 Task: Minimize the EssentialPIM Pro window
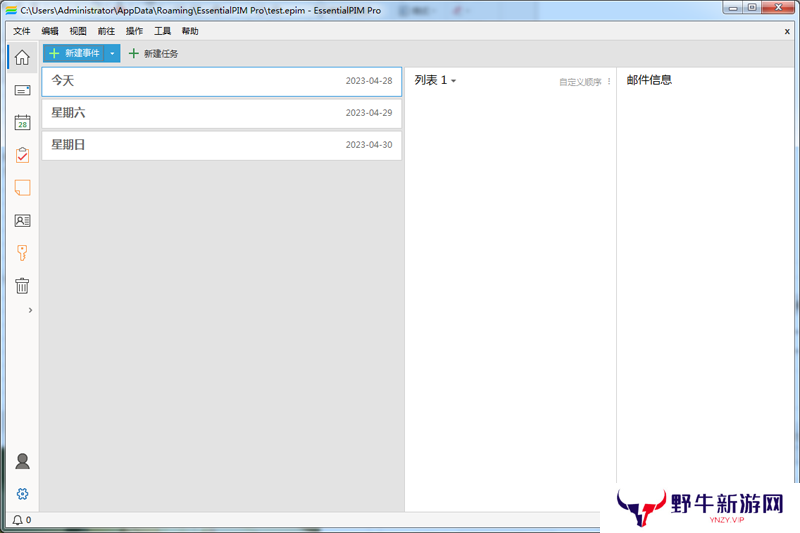coord(733,8)
